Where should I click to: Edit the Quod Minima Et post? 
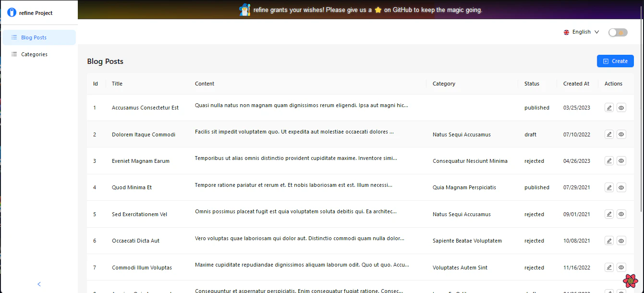609,187
